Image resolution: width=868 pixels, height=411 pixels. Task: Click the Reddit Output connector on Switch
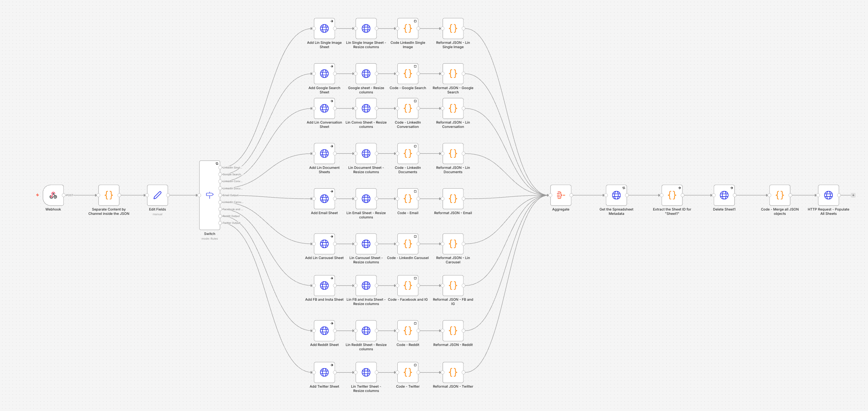(220, 216)
